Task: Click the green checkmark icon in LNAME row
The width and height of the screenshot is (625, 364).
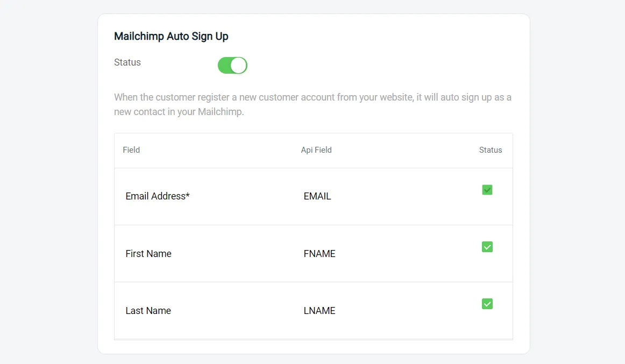Action: point(487,304)
